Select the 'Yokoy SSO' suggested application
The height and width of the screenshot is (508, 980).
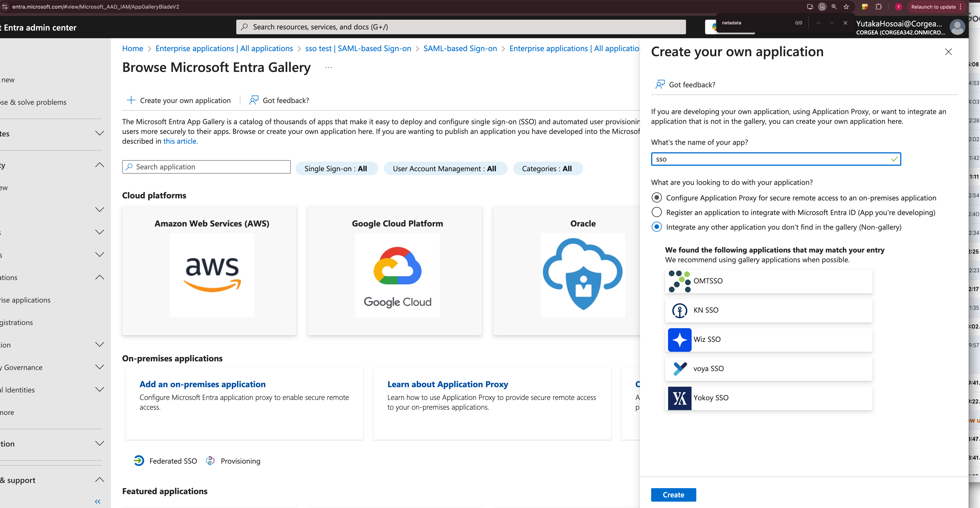tap(768, 398)
